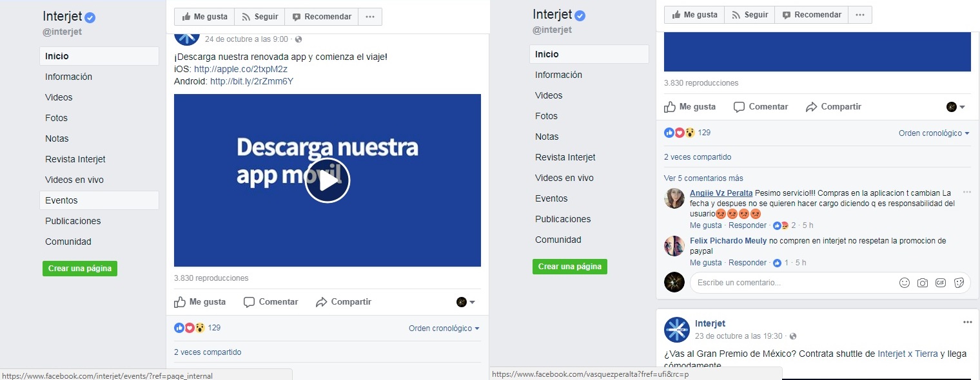Click 'Recomendar' button in left screenshot
This screenshot has width=980, height=380.
pyautogui.click(x=322, y=17)
